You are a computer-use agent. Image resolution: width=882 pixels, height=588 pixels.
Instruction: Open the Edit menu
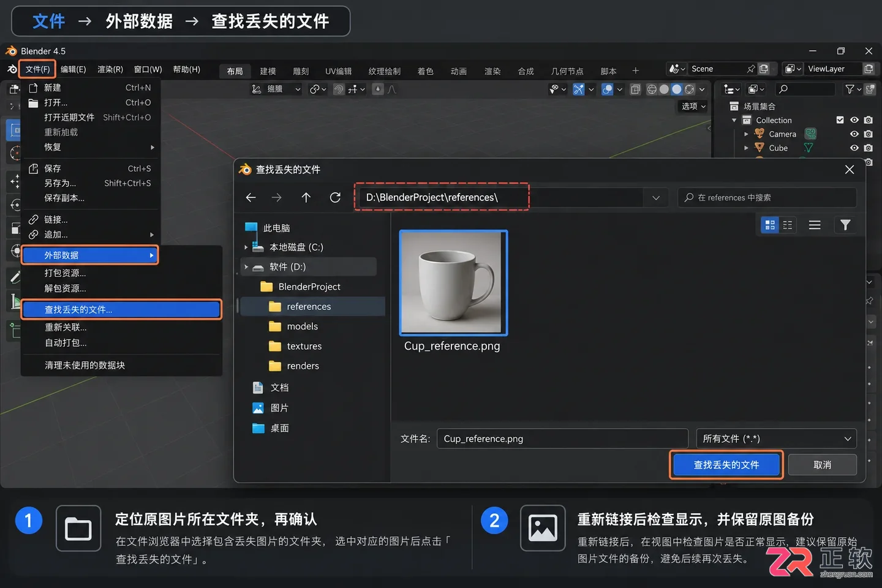coord(73,69)
